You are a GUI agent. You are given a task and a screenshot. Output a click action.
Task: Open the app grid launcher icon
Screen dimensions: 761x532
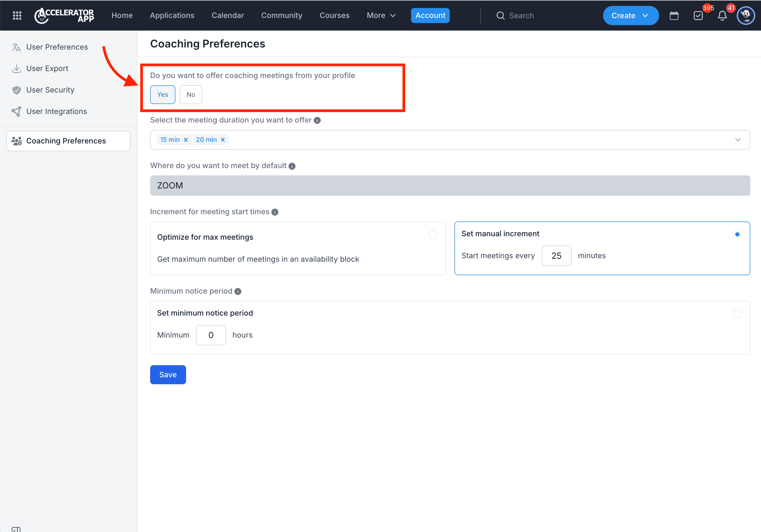click(17, 15)
